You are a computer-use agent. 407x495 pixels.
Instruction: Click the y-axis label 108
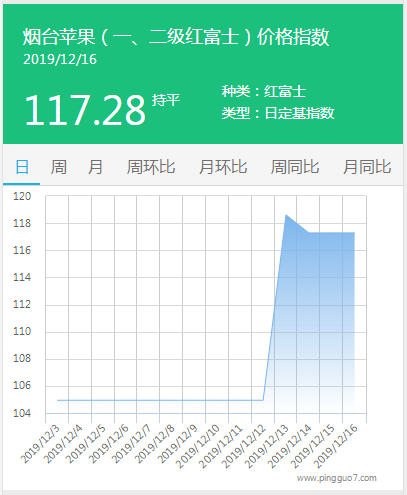pos(22,358)
